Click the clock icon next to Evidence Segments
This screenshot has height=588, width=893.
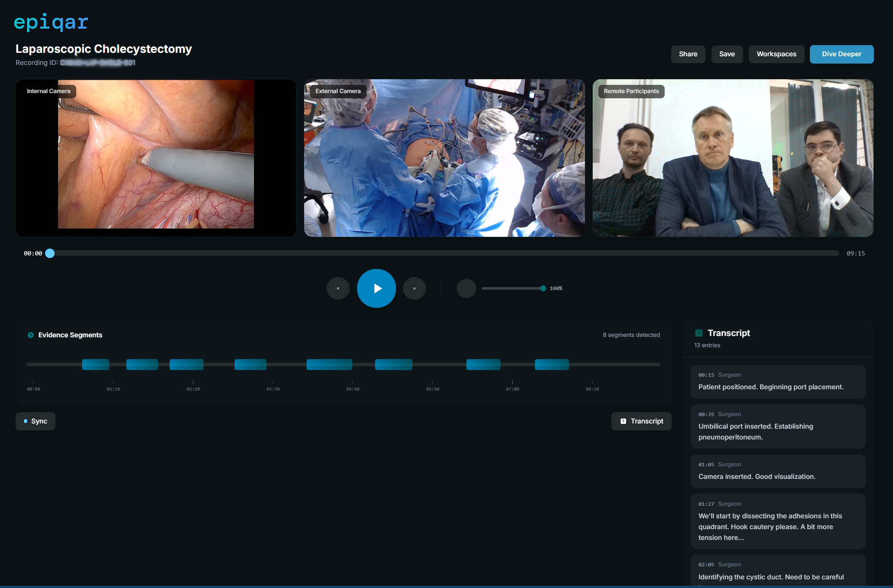pyautogui.click(x=30, y=335)
